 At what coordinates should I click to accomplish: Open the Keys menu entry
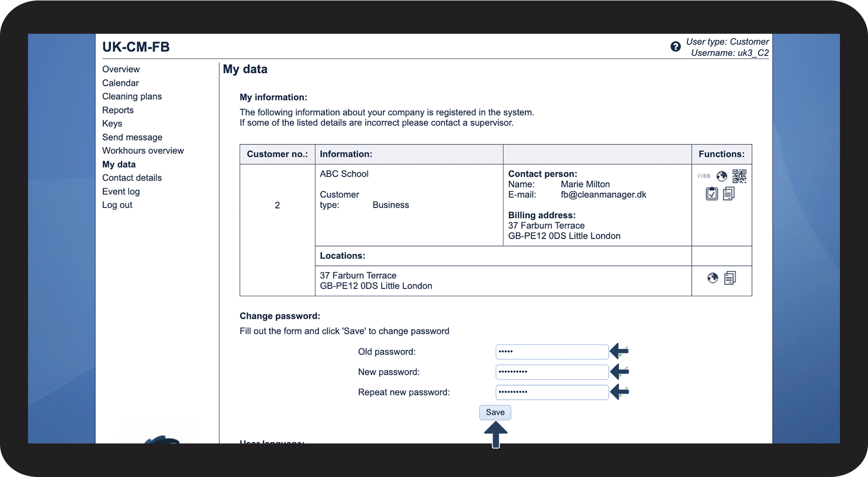[112, 124]
